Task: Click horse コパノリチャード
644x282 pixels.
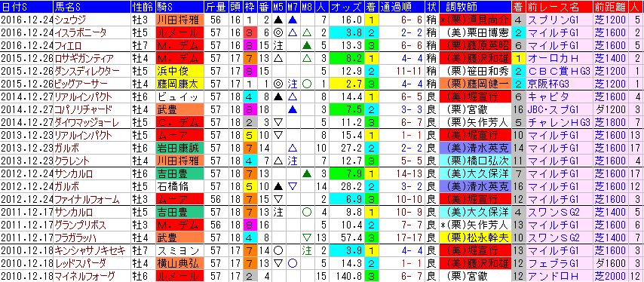Action: (x=83, y=109)
